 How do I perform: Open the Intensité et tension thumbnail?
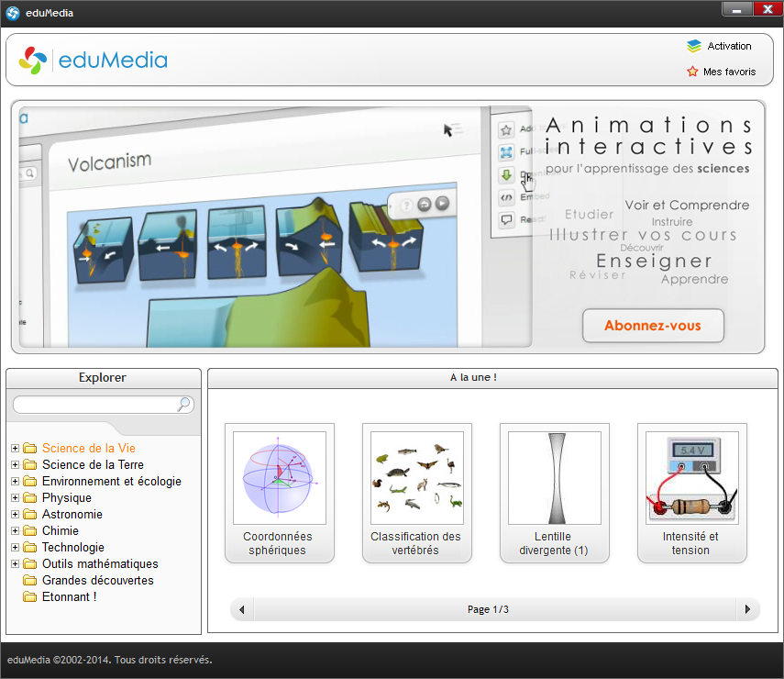coord(692,493)
